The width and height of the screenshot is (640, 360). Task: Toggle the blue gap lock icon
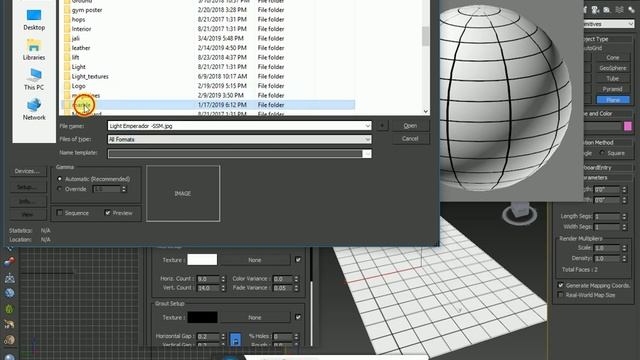pos(236,339)
